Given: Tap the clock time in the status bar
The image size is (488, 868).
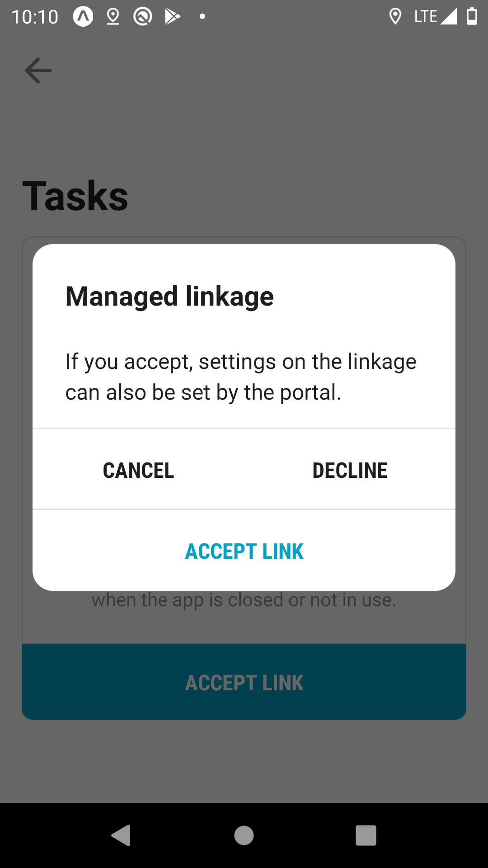Looking at the screenshot, I should 35,17.
